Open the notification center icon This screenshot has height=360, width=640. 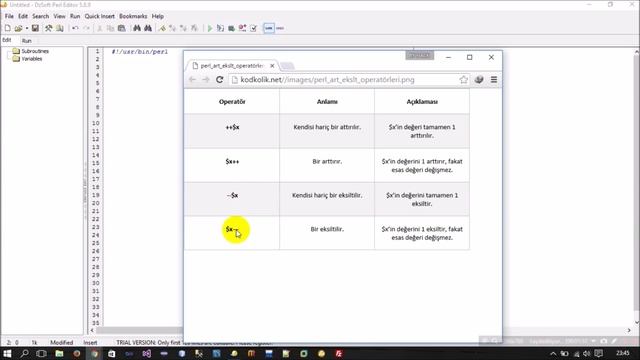598,353
